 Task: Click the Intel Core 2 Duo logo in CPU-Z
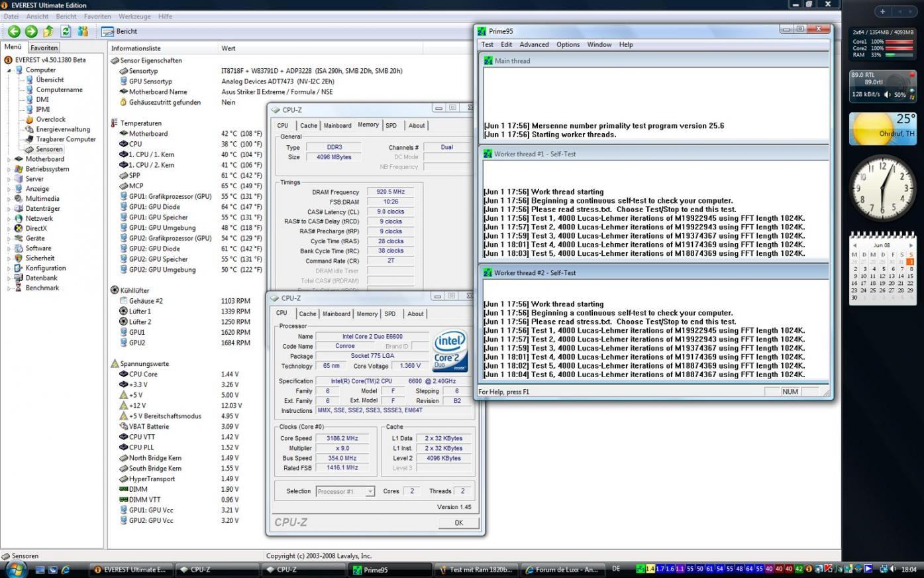point(450,351)
